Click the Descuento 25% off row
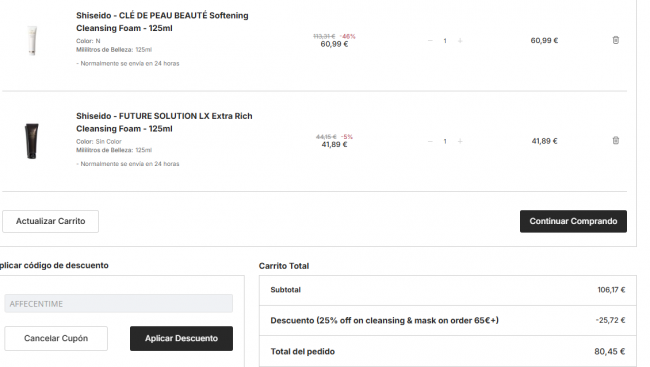The width and height of the screenshot is (650, 367). (x=448, y=321)
